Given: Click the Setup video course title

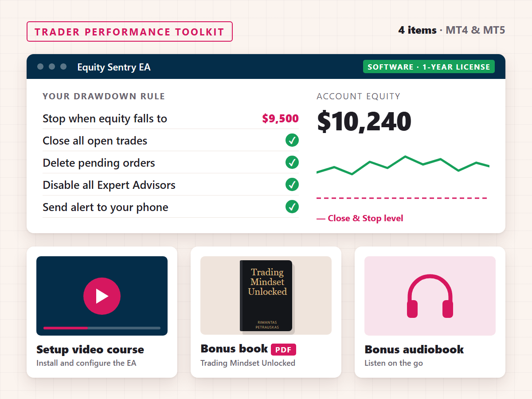Looking at the screenshot, I should 90,349.
